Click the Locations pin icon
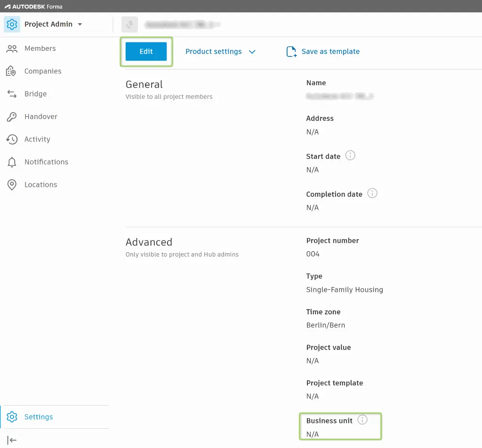 [x=12, y=184]
